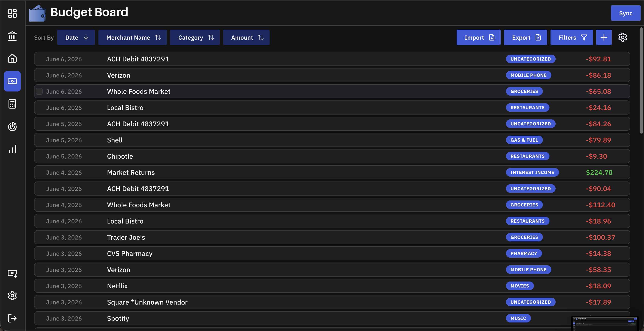Click the logout icon in sidebar

pos(12,318)
